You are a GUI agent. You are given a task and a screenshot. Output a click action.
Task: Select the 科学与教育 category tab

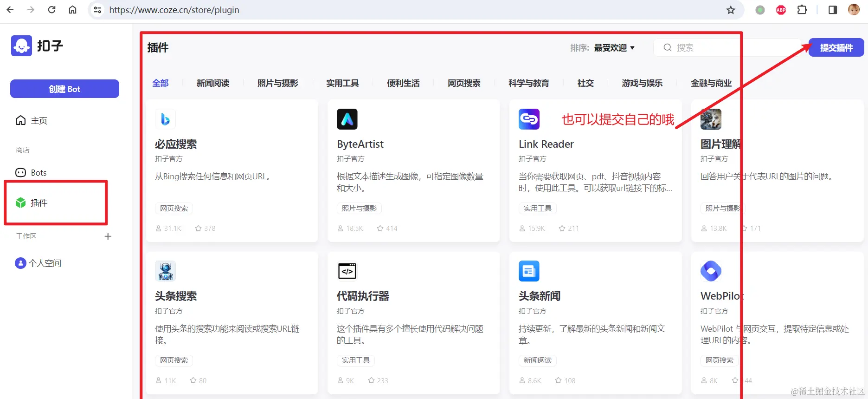(528, 83)
